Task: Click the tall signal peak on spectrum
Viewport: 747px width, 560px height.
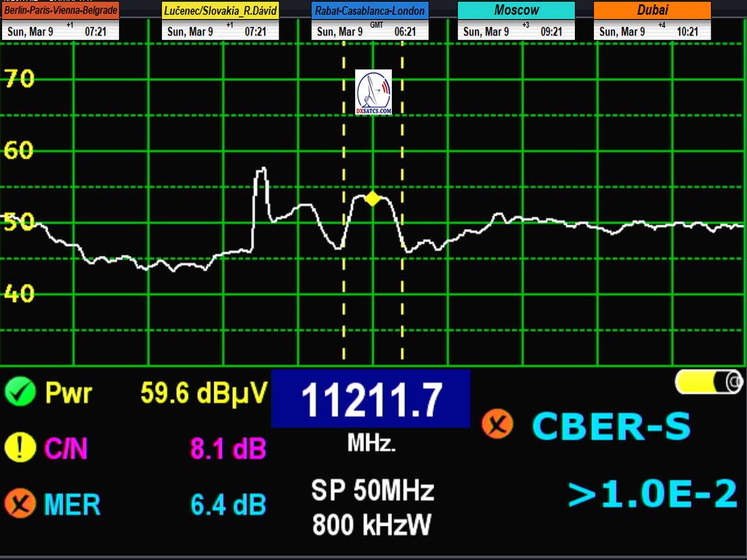Action: coord(261,174)
